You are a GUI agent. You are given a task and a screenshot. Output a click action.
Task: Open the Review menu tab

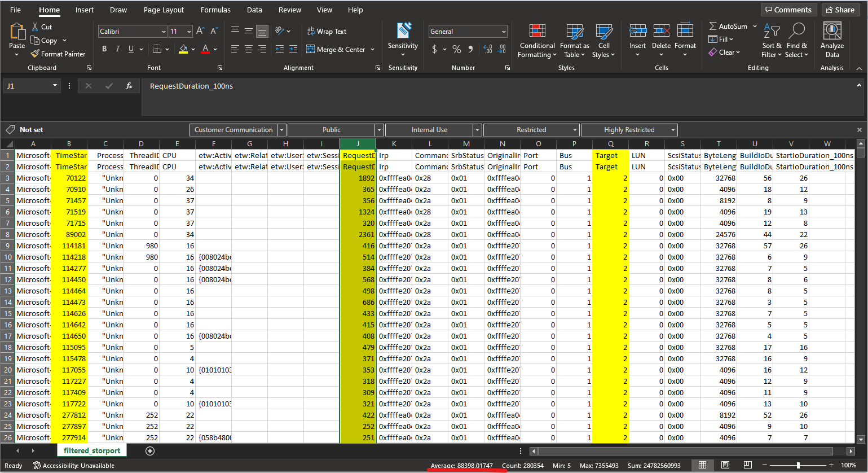pyautogui.click(x=289, y=10)
